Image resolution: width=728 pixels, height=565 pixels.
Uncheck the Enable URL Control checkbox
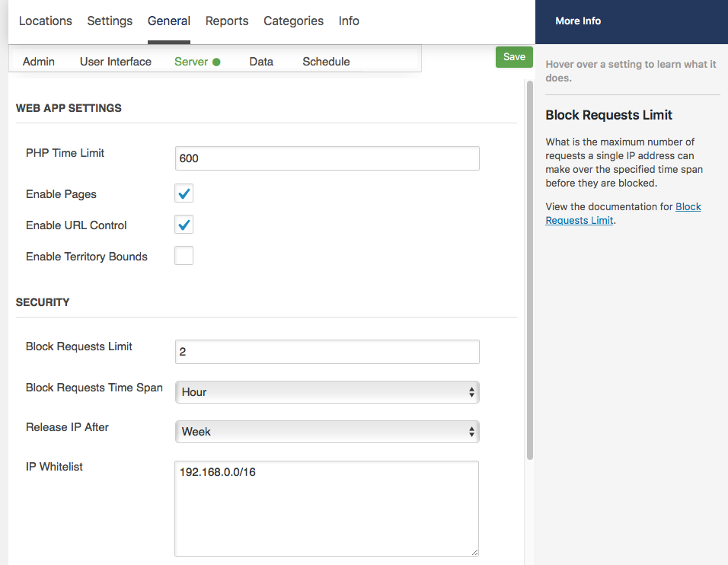coord(184,224)
